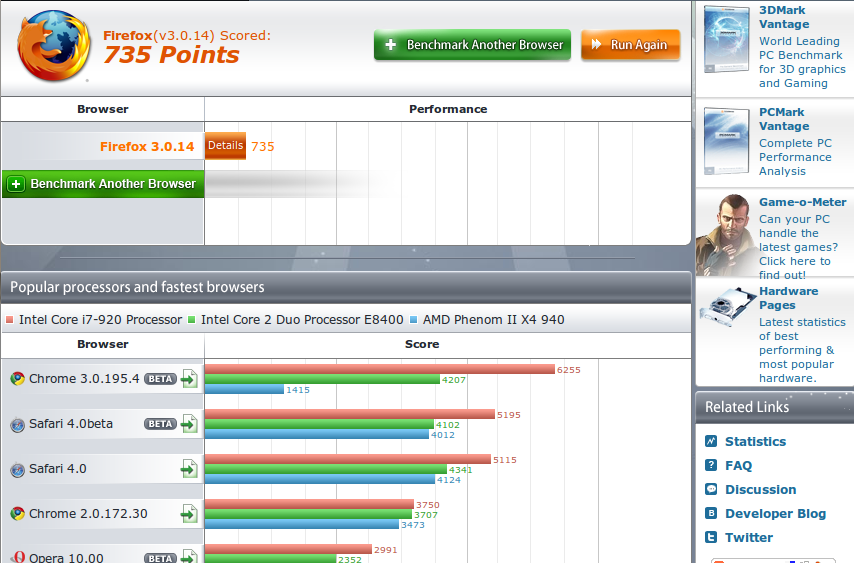The width and height of the screenshot is (854, 563).
Task: Open the PCMark Vantage link
Action: pyautogui.click(x=784, y=119)
